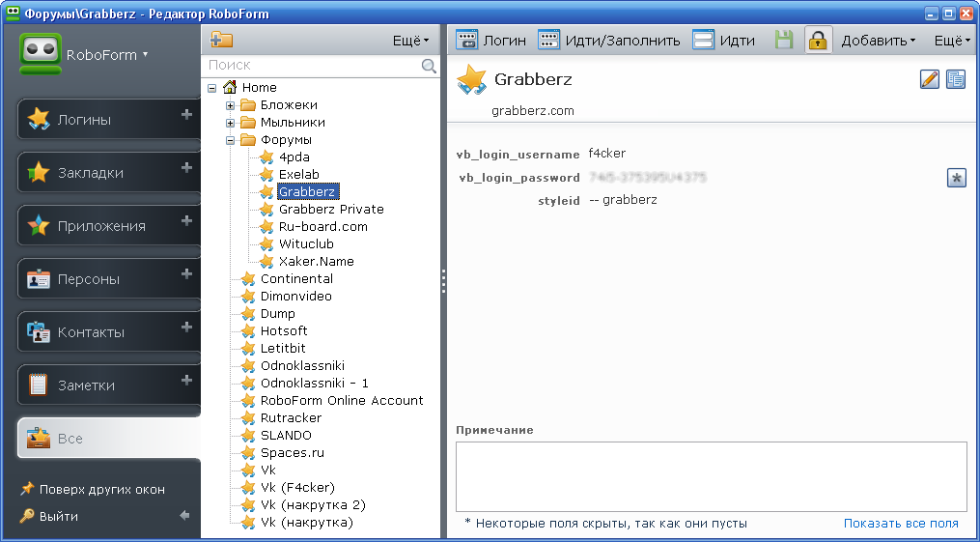
Task: Click the pane splitter handle dots
Action: [x=444, y=282]
